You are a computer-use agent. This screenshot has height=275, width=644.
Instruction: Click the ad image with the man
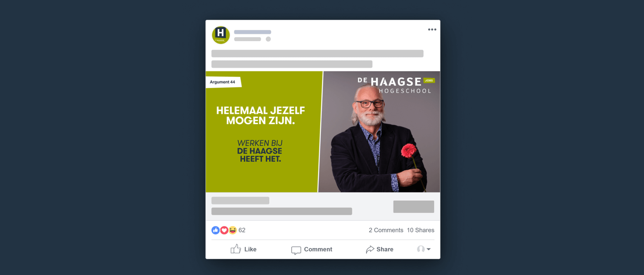pyautogui.click(x=379, y=132)
